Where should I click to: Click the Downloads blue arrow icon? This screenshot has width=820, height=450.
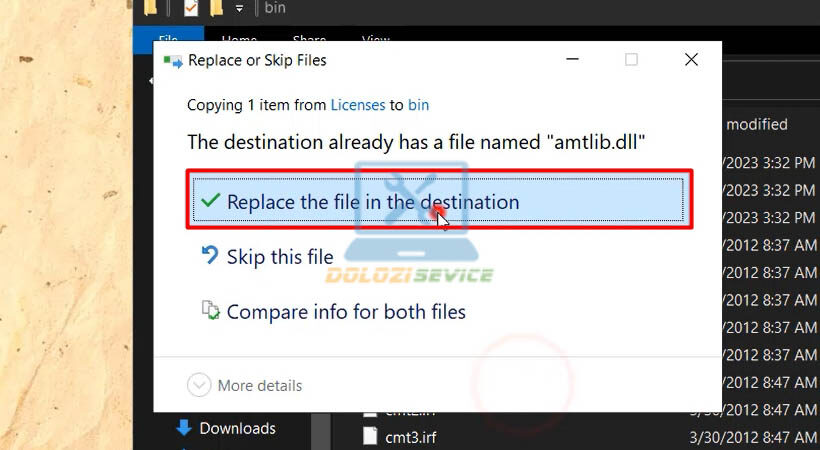(184, 428)
